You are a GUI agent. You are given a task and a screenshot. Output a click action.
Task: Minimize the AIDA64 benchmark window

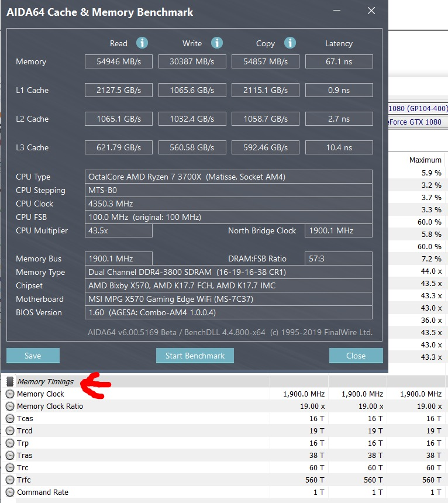tap(337, 11)
